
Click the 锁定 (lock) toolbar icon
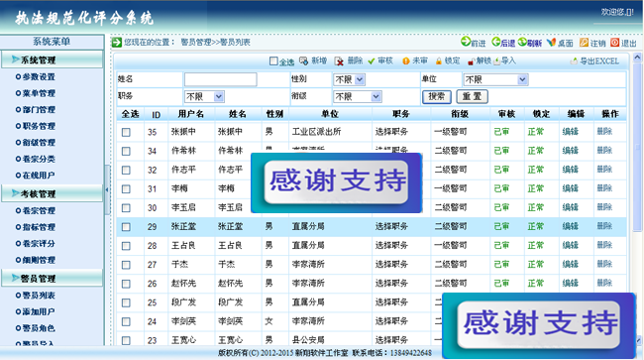[x=439, y=61]
